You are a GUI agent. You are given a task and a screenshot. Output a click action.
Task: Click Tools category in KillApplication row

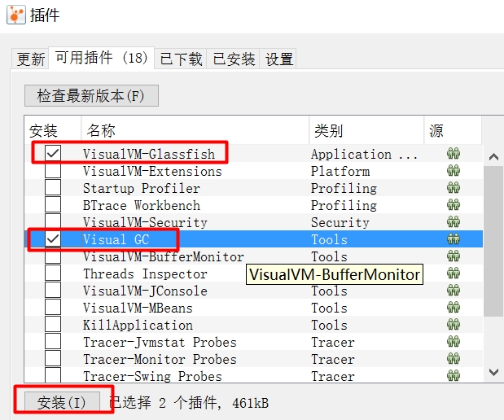(x=330, y=325)
